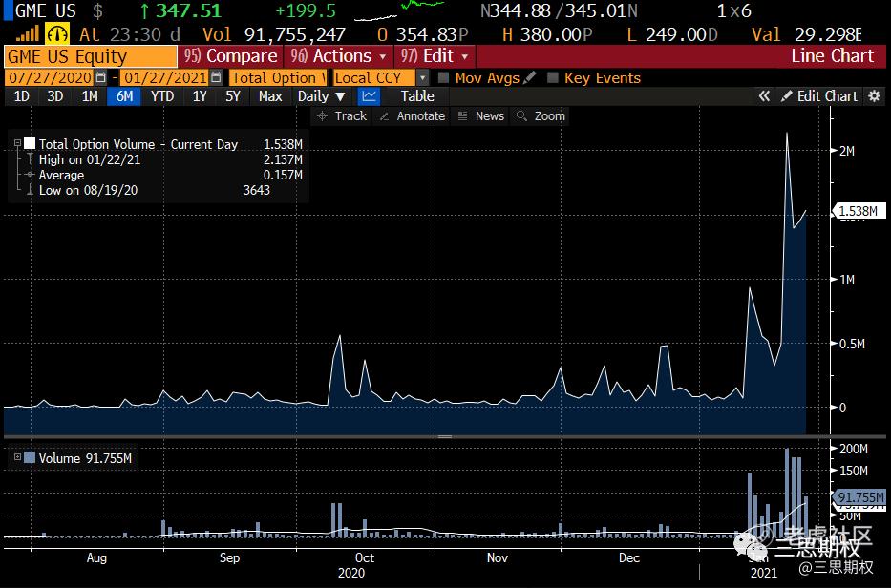Click the L 249.00D low value

[672, 34]
